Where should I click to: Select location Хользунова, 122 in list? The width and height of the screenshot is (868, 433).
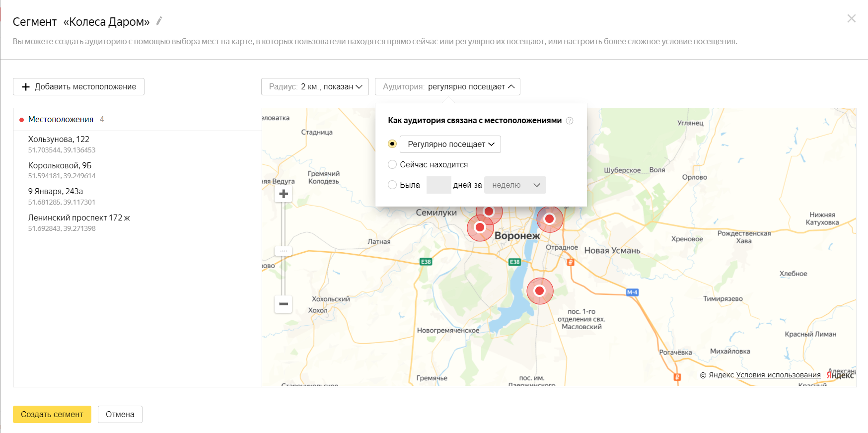(x=59, y=140)
